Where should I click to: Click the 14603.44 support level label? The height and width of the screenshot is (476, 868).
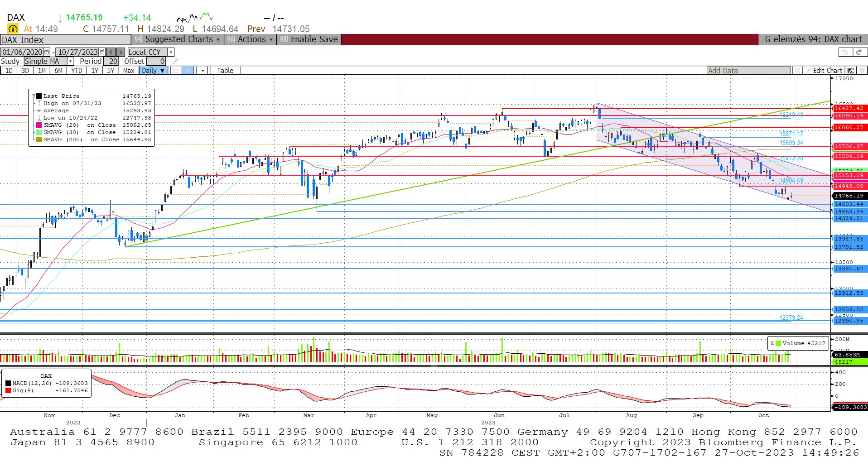tap(849, 204)
